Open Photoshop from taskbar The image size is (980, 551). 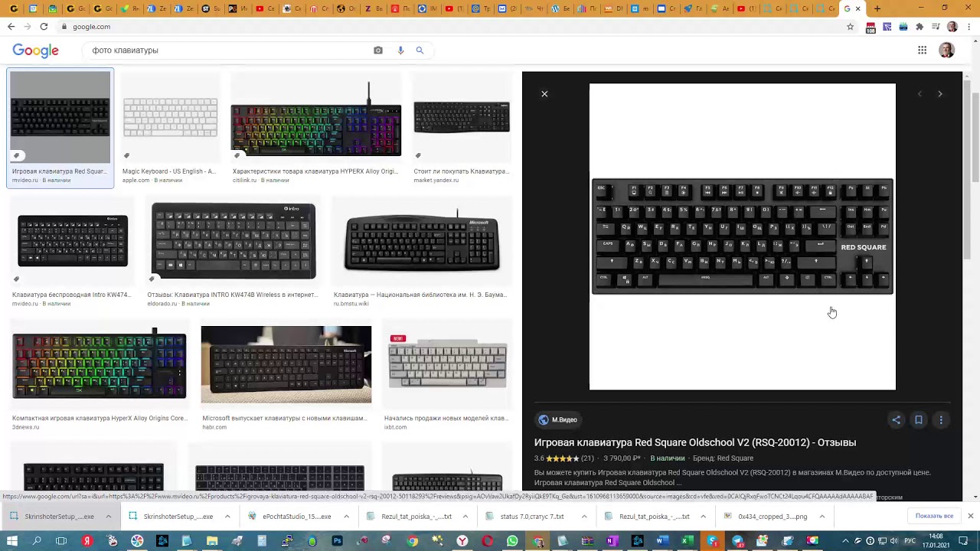coord(338,541)
